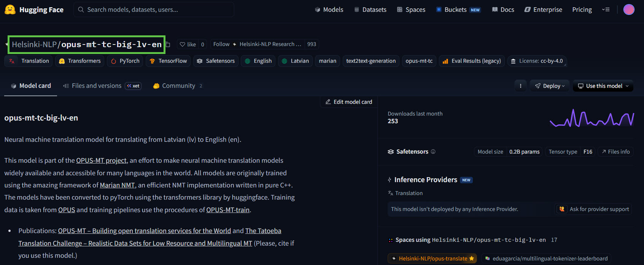644x265 pixels.
Task: Click the 993 followers count
Action: (312, 44)
